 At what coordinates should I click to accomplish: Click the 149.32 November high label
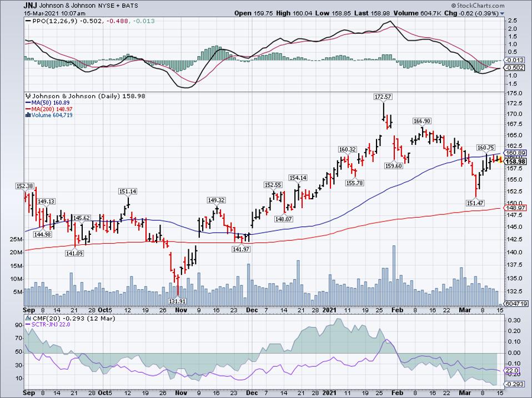click(216, 201)
